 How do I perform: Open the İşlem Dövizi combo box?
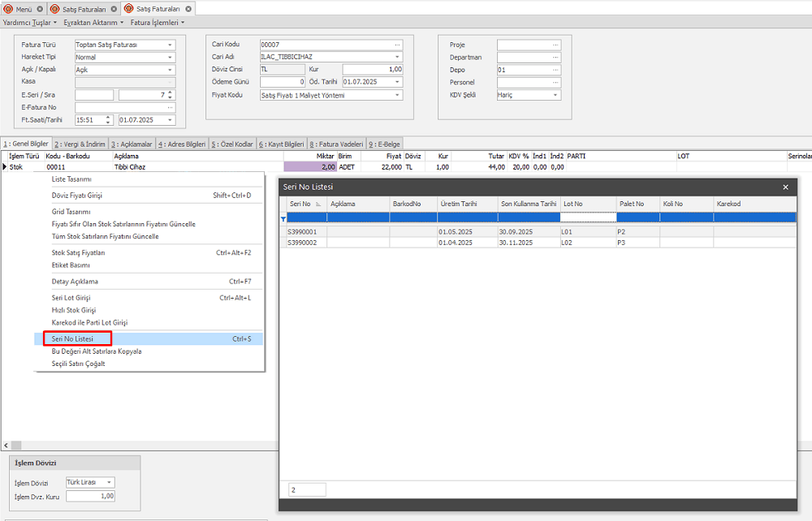(110, 482)
